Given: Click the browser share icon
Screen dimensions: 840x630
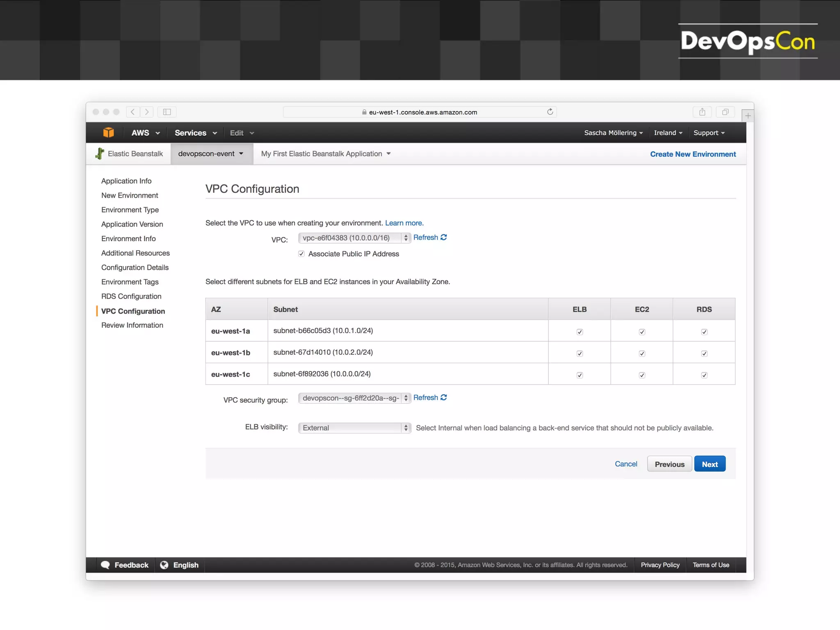Looking at the screenshot, I should click(702, 112).
